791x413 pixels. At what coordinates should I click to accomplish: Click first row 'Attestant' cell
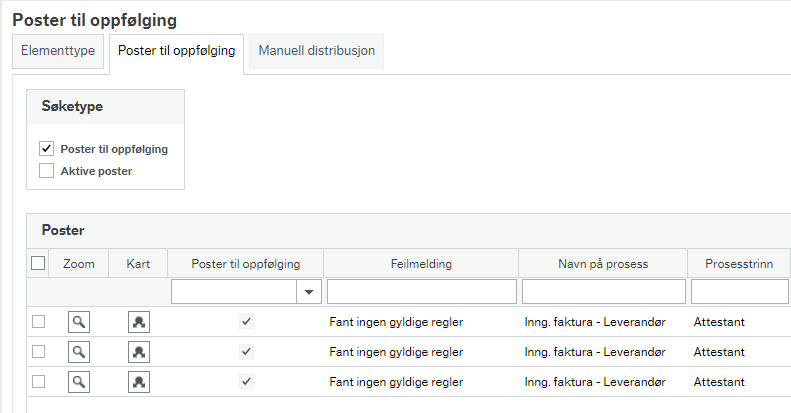click(x=719, y=322)
